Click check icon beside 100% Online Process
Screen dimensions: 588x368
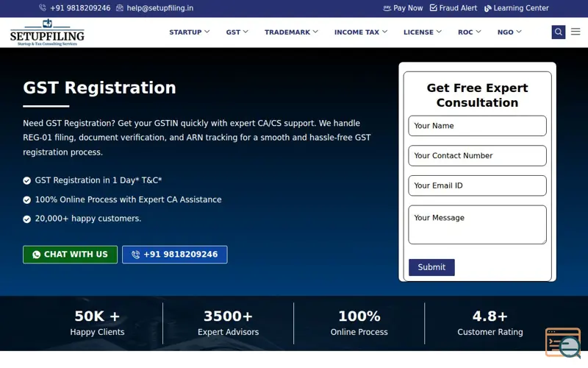click(x=26, y=199)
